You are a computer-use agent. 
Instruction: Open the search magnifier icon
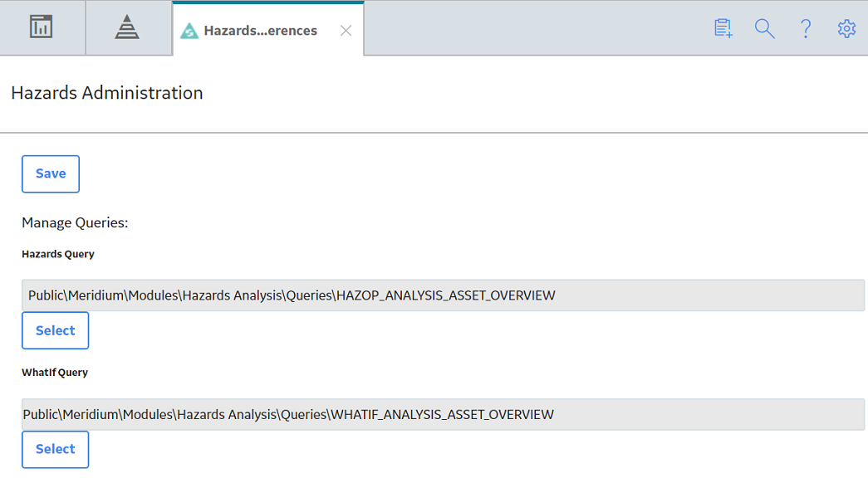tap(764, 28)
